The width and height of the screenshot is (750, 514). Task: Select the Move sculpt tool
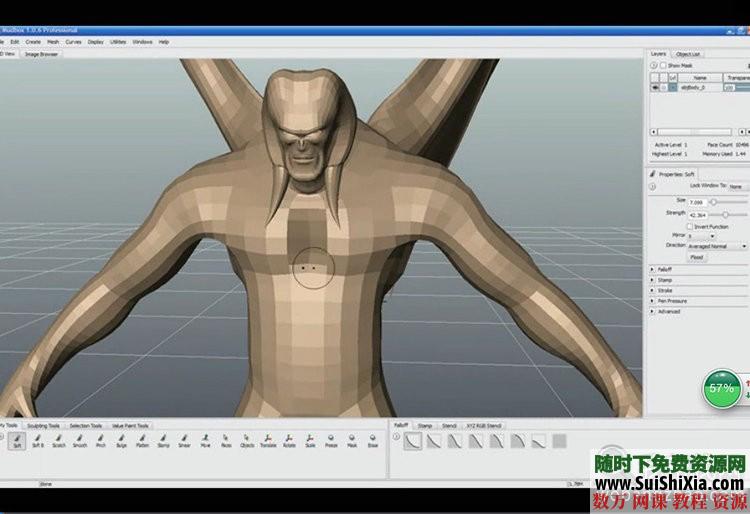205,440
